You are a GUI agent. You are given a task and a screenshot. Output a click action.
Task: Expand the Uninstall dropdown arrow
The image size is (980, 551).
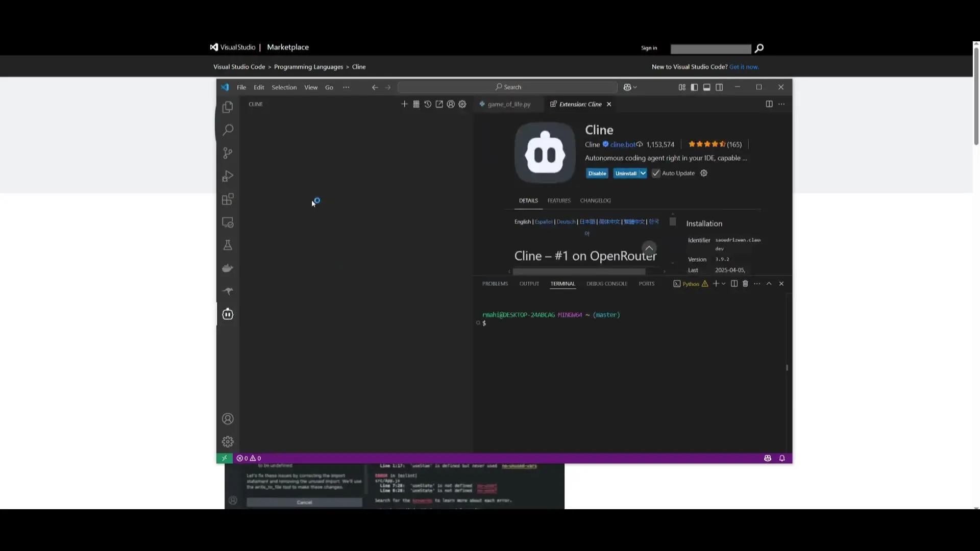tap(643, 173)
